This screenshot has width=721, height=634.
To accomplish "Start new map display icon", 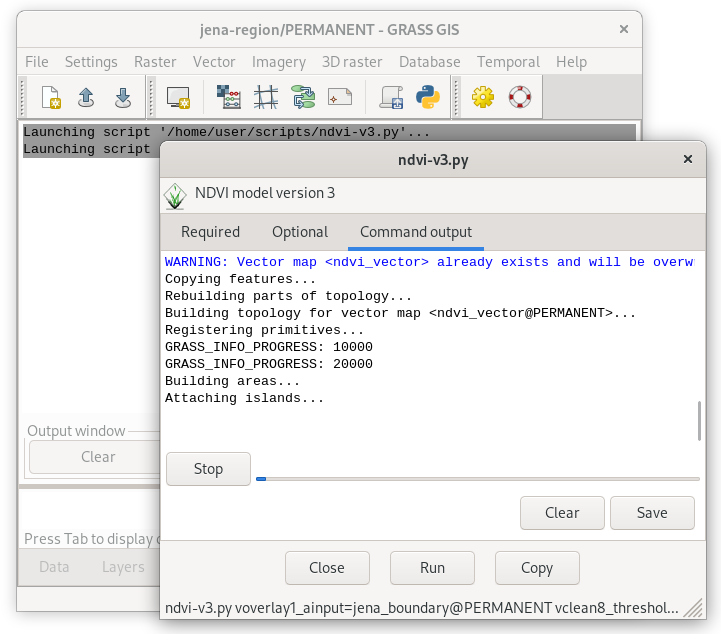I will tap(178, 97).
